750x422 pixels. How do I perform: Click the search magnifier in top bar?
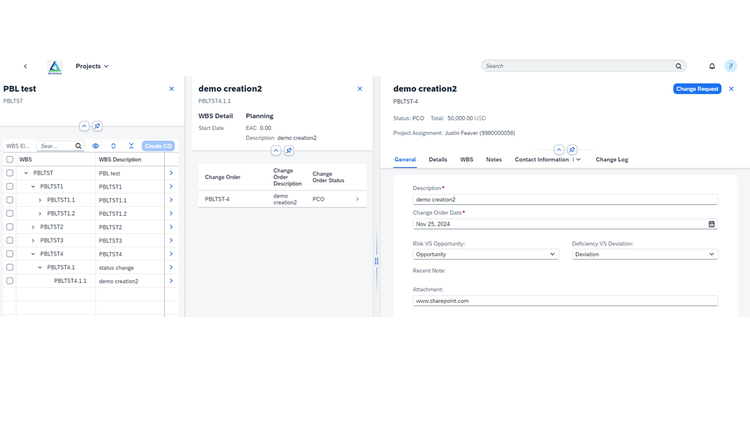click(678, 66)
